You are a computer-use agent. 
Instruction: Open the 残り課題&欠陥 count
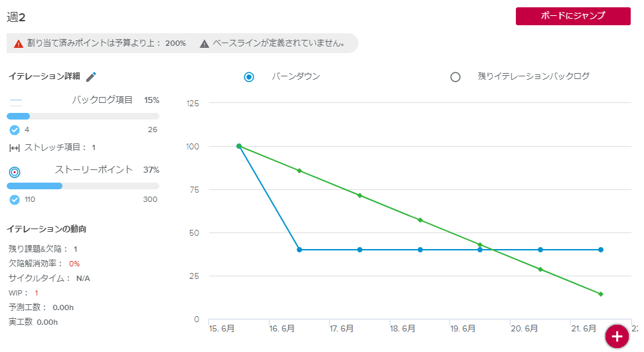pyautogui.click(x=76, y=249)
